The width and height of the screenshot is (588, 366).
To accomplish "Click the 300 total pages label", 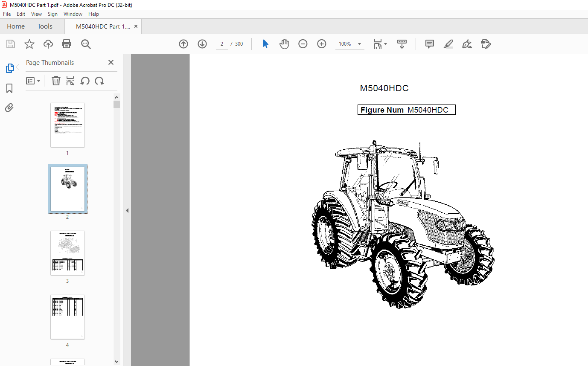I will tap(239, 44).
